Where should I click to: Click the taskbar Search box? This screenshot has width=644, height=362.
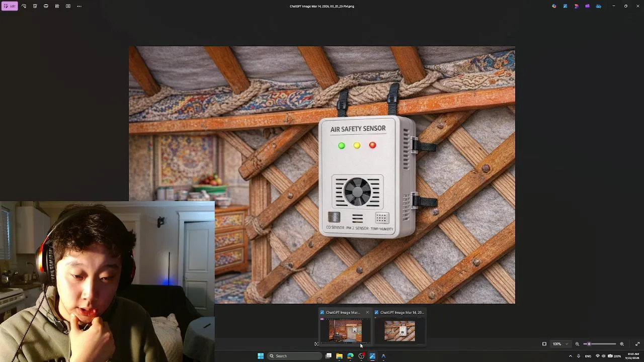coord(294,356)
